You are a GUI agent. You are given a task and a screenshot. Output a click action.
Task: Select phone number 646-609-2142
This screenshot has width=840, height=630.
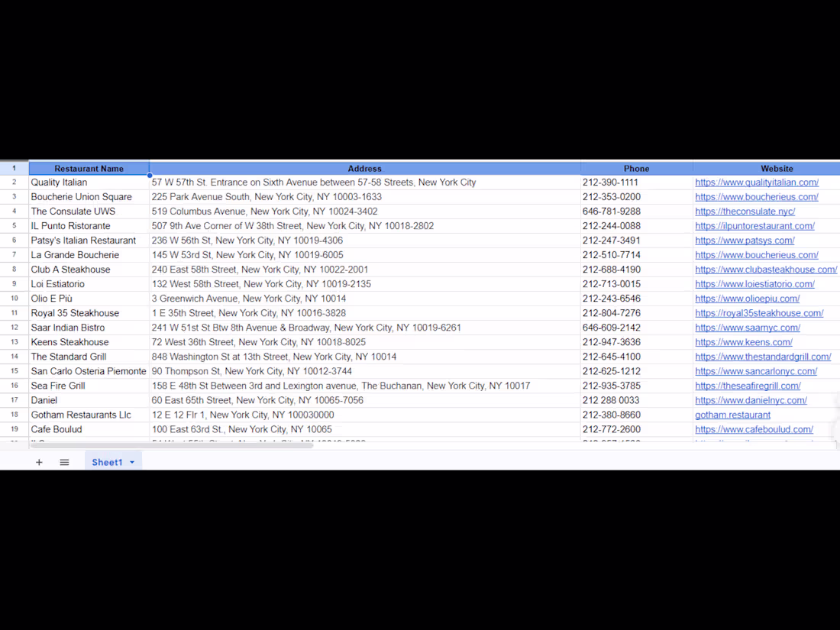[x=636, y=328]
